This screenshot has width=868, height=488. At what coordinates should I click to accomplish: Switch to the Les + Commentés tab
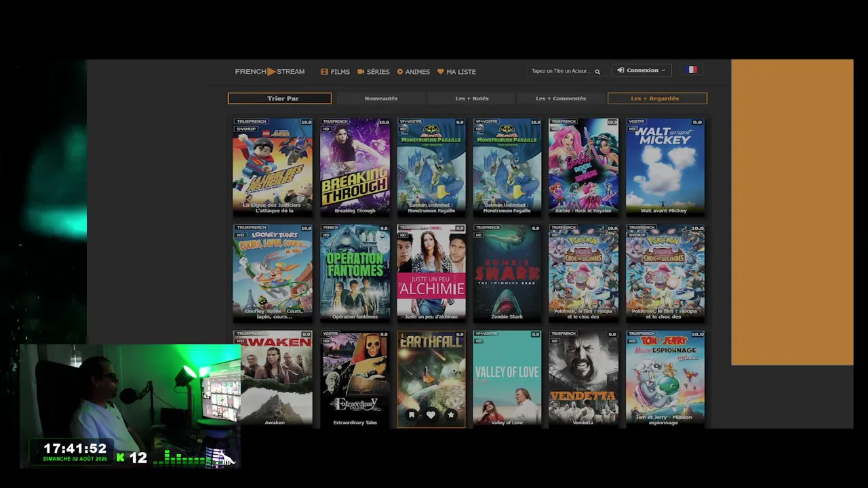pyautogui.click(x=561, y=98)
